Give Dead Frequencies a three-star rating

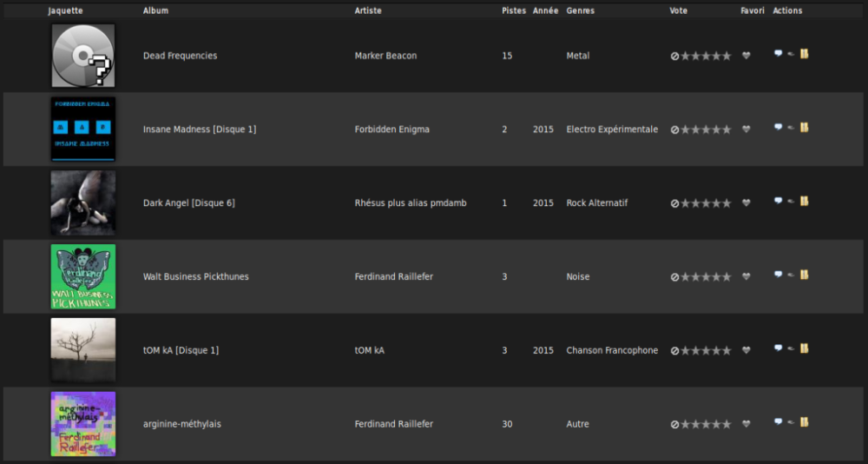(x=706, y=56)
